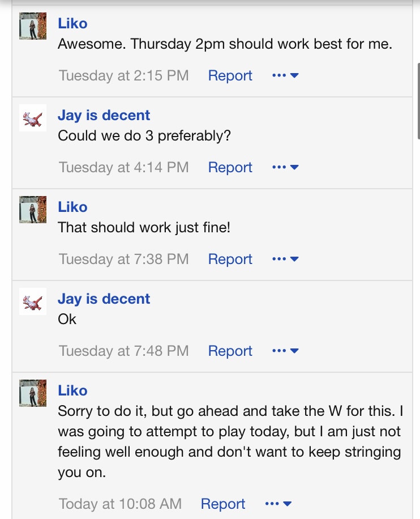Open Liko's profile from the last message username

(73, 390)
